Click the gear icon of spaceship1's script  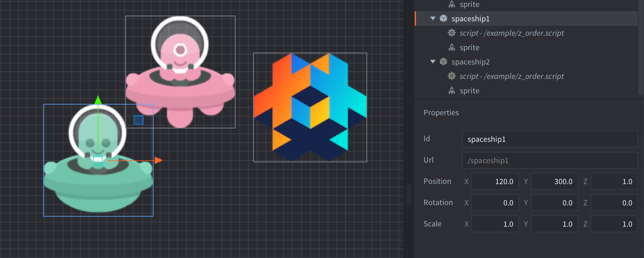451,33
